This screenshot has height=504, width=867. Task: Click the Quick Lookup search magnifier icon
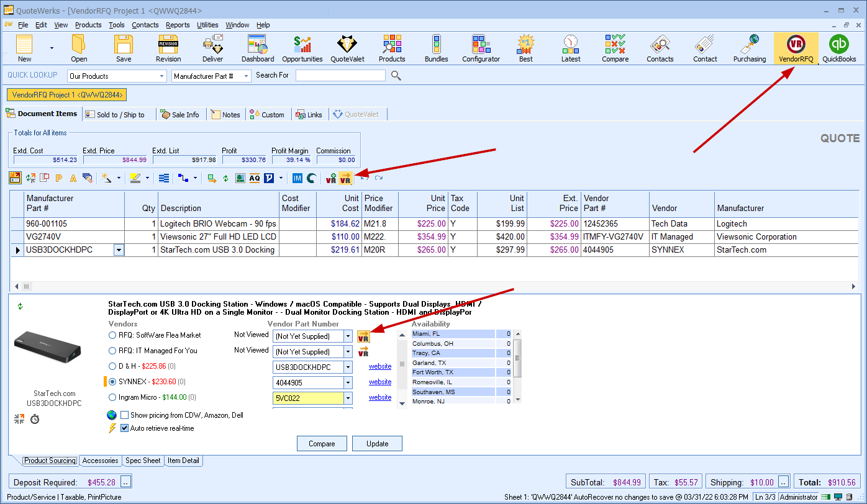396,76
